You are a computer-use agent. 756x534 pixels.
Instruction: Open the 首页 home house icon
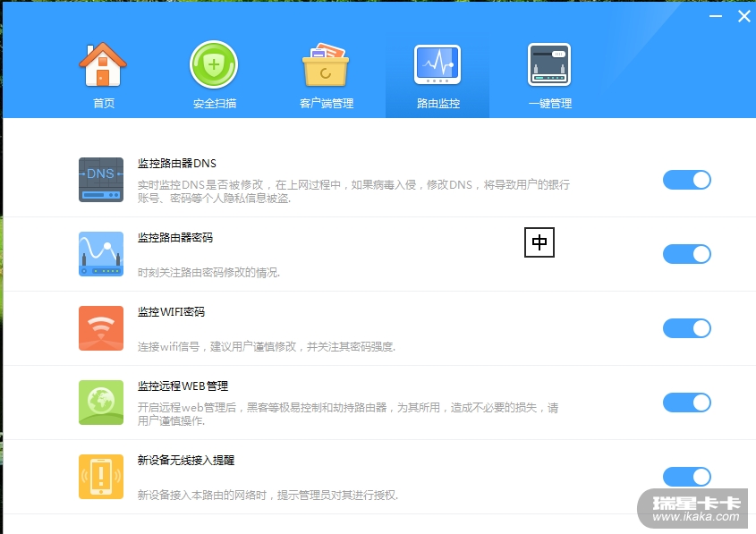click(103, 64)
